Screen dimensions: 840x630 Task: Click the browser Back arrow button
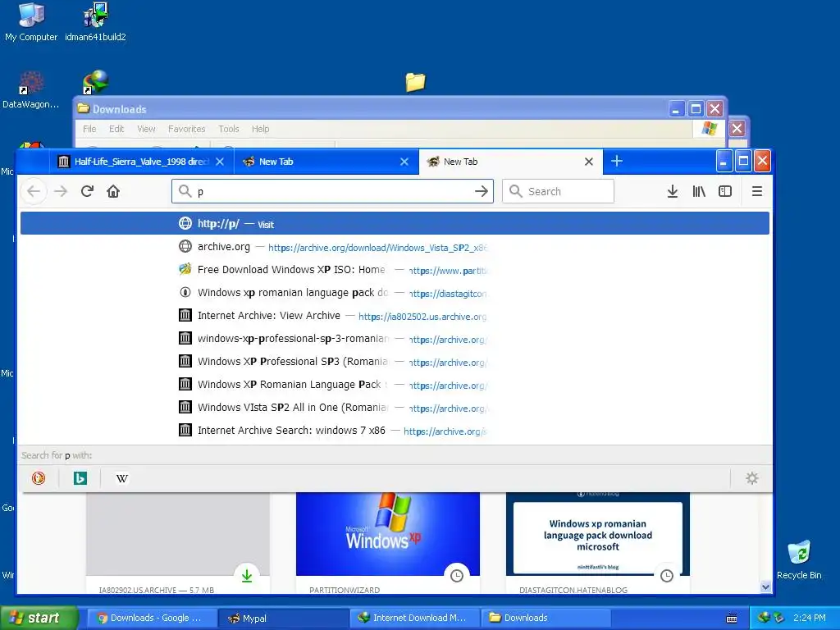tap(34, 191)
